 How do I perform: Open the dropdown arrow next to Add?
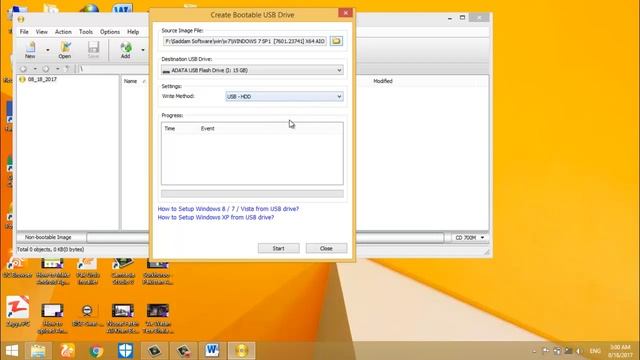pyautogui.click(x=143, y=50)
